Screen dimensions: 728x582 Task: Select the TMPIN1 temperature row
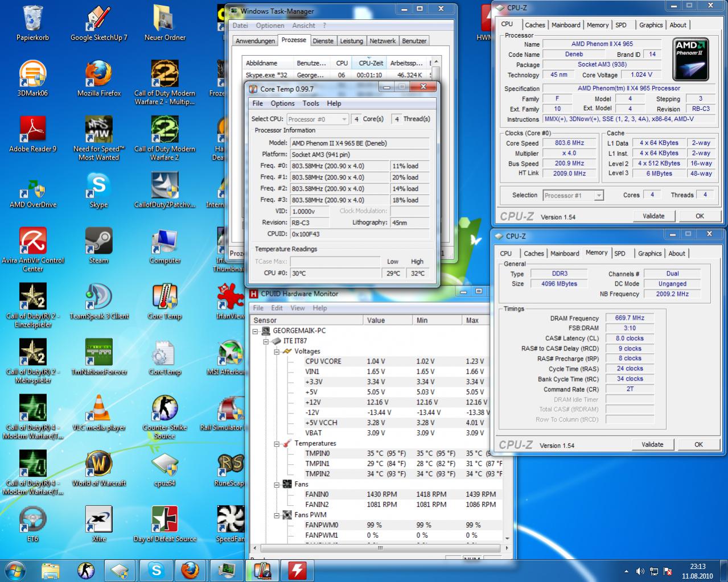(x=376, y=464)
